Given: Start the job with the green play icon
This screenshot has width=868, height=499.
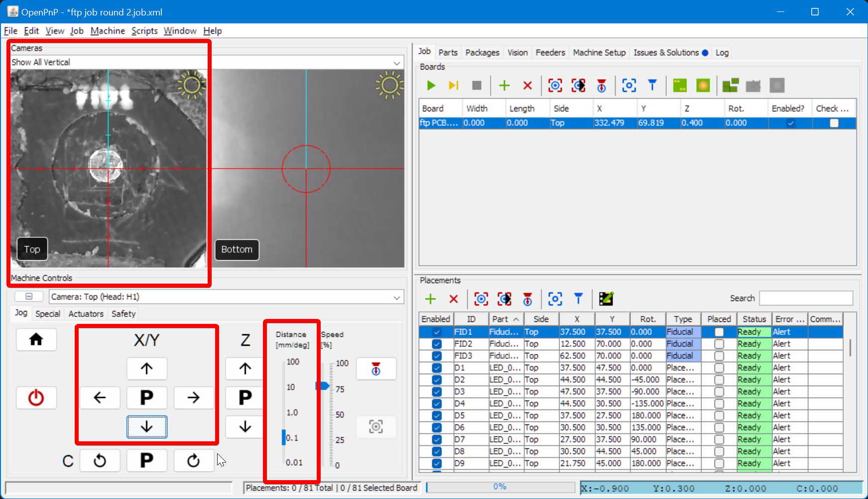Looking at the screenshot, I should pyautogui.click(x=431, y=86).
